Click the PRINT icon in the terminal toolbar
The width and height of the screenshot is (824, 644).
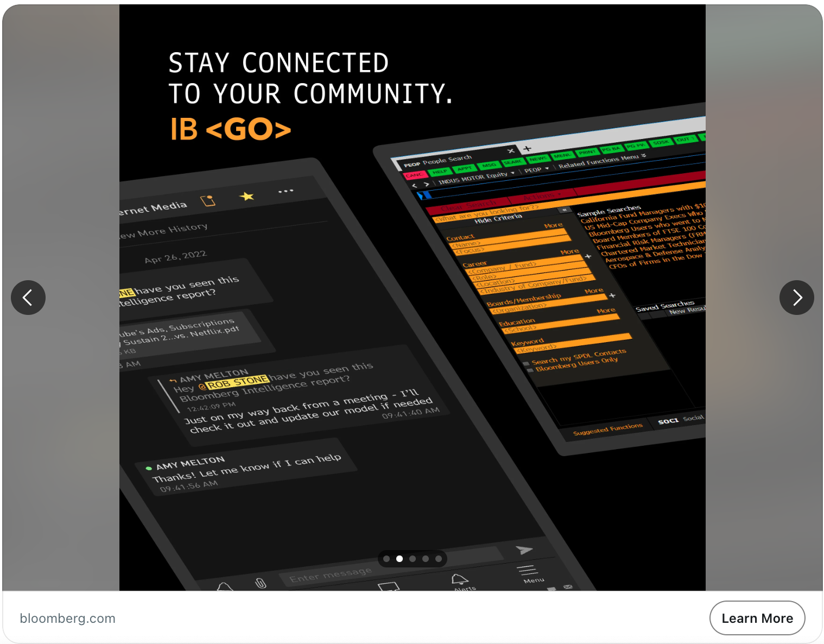(x=587, y=152)
